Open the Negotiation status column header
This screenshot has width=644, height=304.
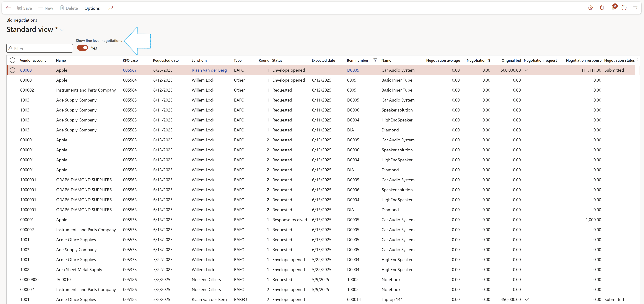point(619,60)
